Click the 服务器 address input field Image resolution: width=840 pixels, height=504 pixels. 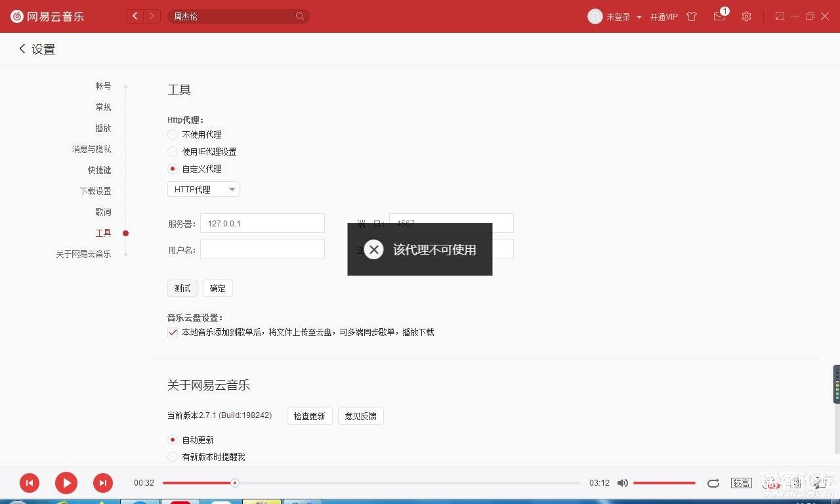point(262,223)
